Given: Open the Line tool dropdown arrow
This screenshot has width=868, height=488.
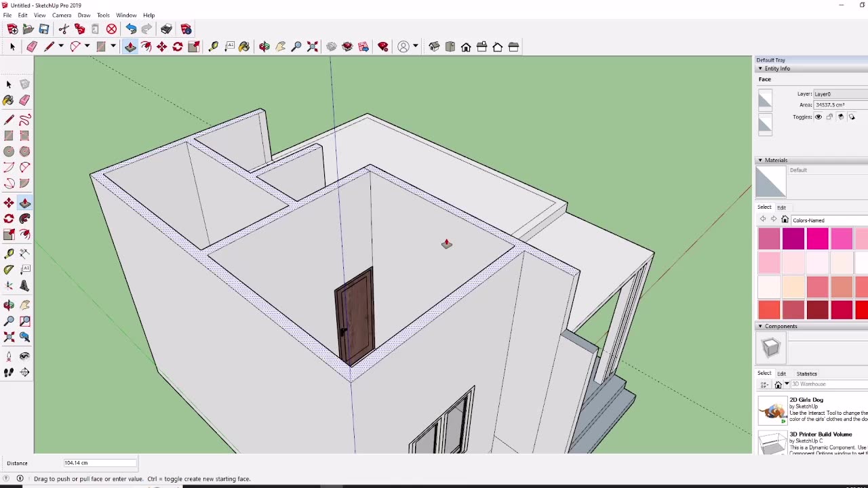Looking at the screenshot, I should [x=60, y=47].
